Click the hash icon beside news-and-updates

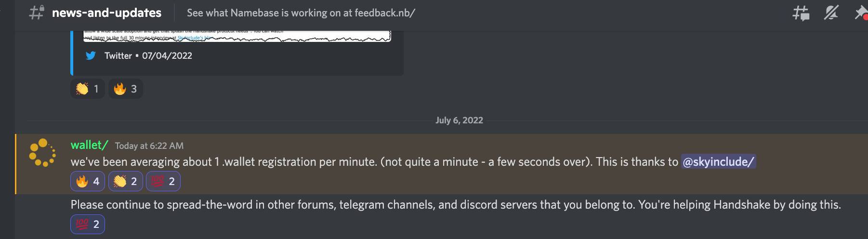(37, 13)
